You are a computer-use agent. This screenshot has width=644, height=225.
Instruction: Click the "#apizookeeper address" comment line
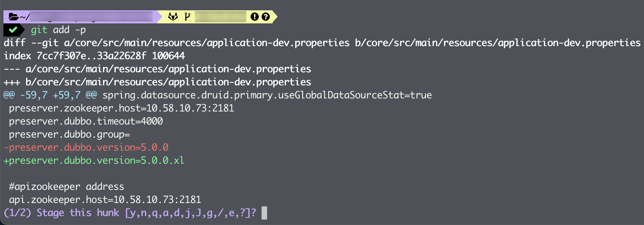click(67, 186)
